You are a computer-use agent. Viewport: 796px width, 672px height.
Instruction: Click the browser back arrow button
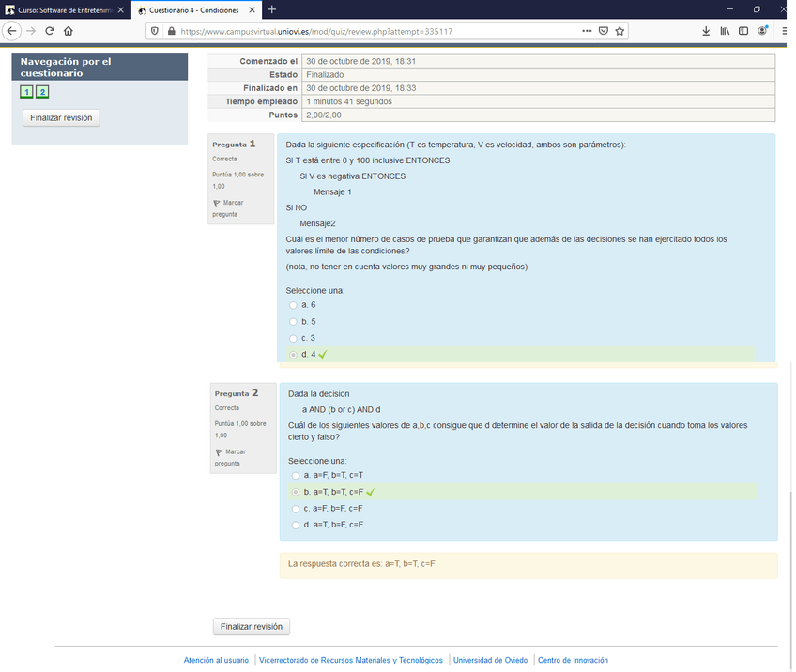(12, 30)
